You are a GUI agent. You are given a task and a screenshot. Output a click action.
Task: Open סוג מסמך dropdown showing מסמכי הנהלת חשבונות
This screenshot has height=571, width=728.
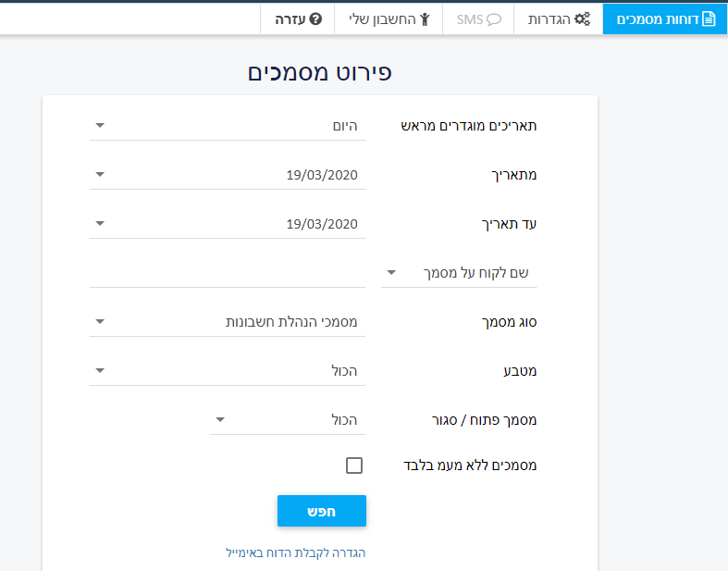coord(228,321)
